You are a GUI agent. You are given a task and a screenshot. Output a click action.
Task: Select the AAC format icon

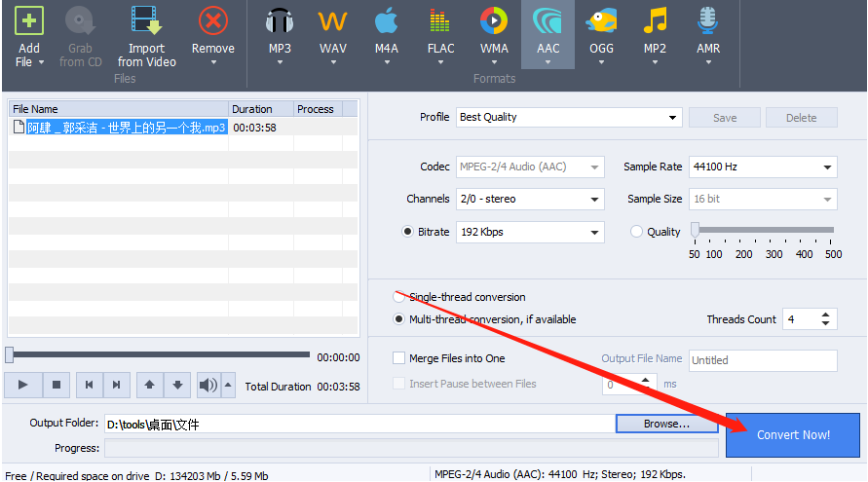547,21
